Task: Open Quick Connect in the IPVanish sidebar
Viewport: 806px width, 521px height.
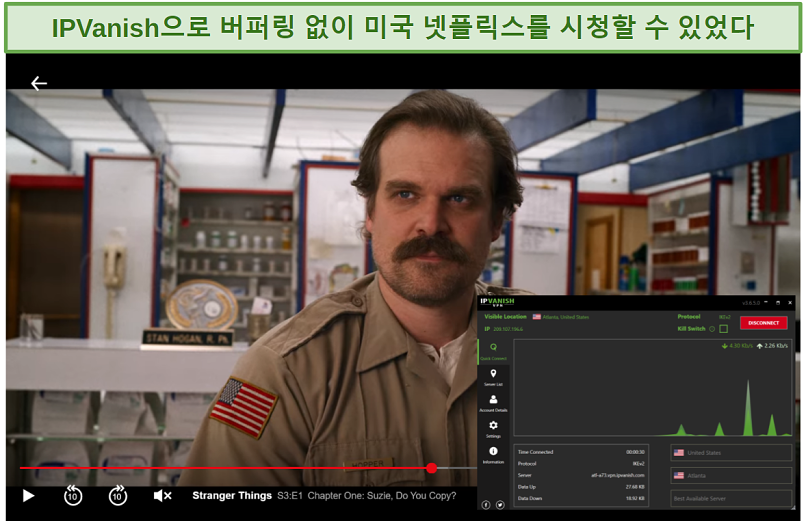Action: [493, 351]
